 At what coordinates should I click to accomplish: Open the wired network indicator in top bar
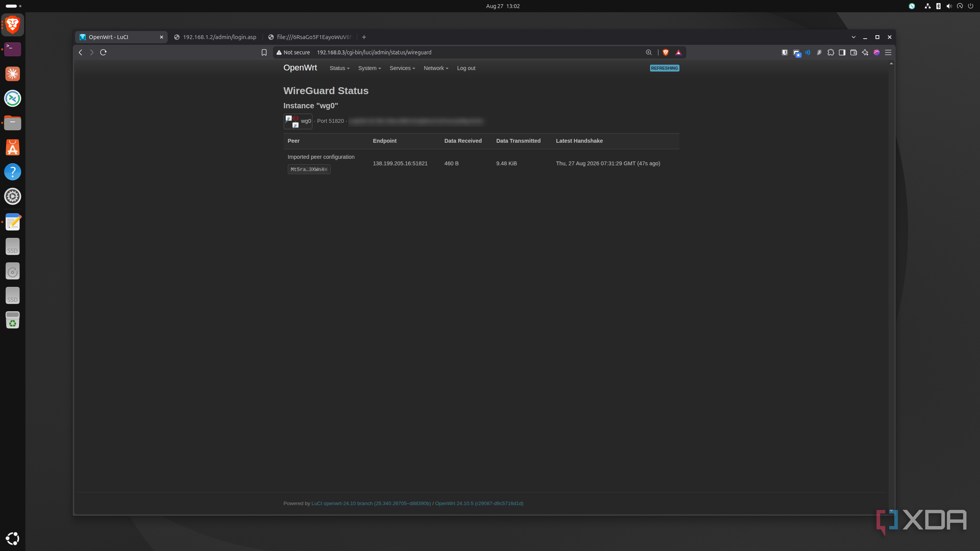click(x=928, y=6)
